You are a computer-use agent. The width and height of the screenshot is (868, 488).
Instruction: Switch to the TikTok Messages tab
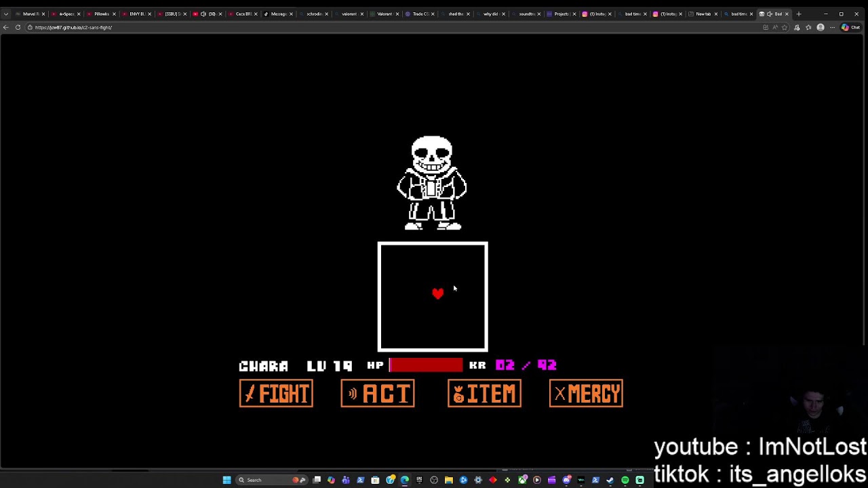point(279,14)
